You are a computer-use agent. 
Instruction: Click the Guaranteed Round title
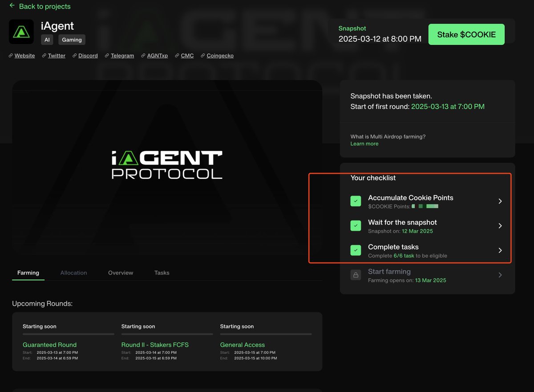[x=49, y=345]
